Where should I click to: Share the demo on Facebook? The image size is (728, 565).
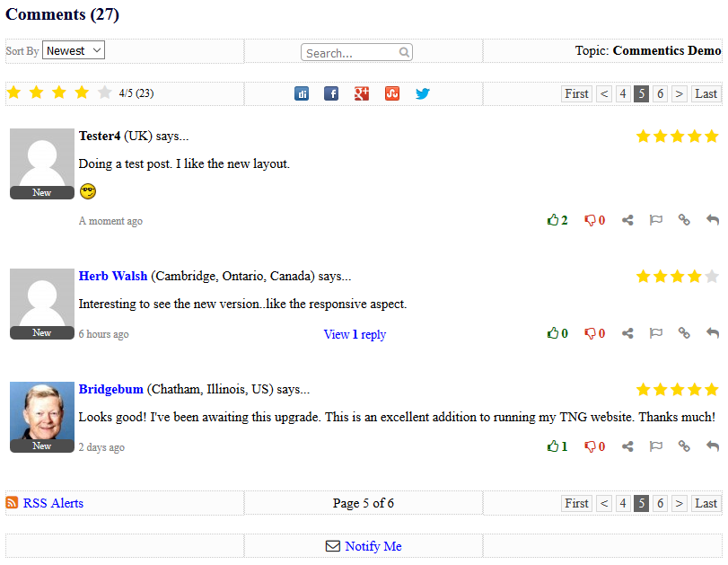(x=331, y=93)
